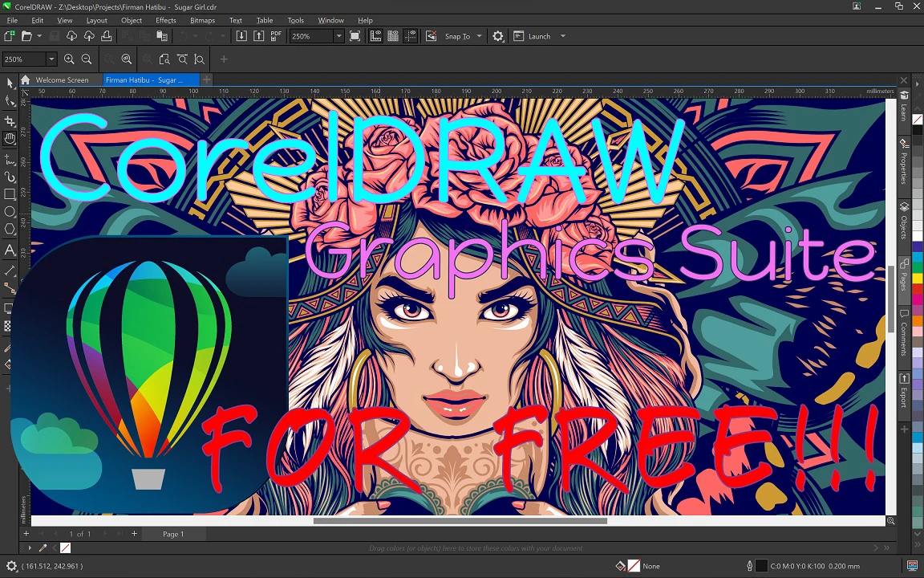Toggle the Show rulers button
The width and height of the screenshot is (924, 578).
(x=375, y=36)
